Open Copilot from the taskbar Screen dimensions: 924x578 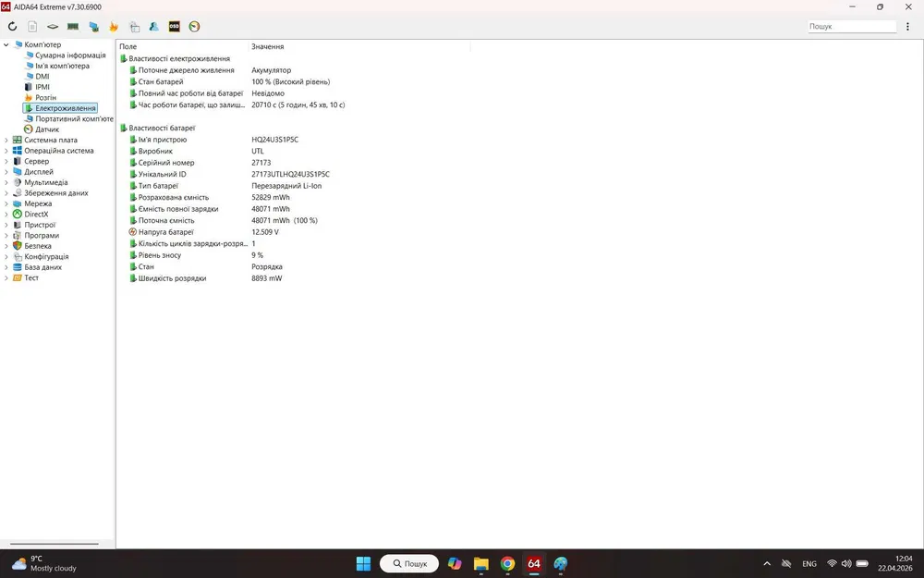click(x=455, y=564)
